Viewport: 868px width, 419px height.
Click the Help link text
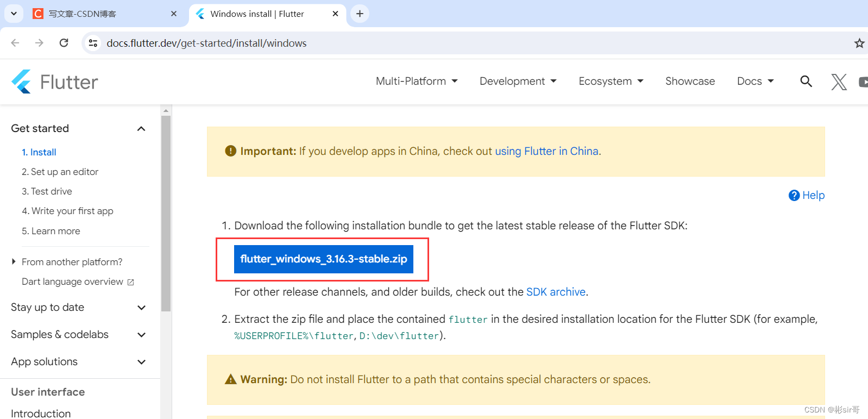814,195
